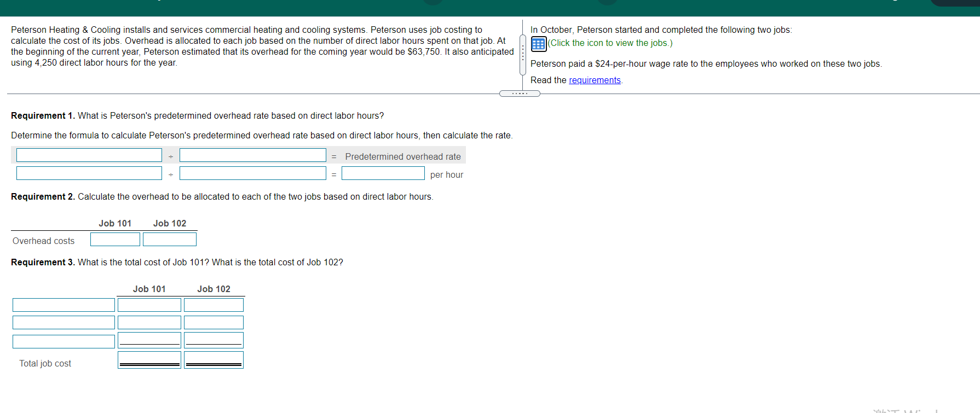Click the 'Requirement 3.' heading text

click(43, 263)
